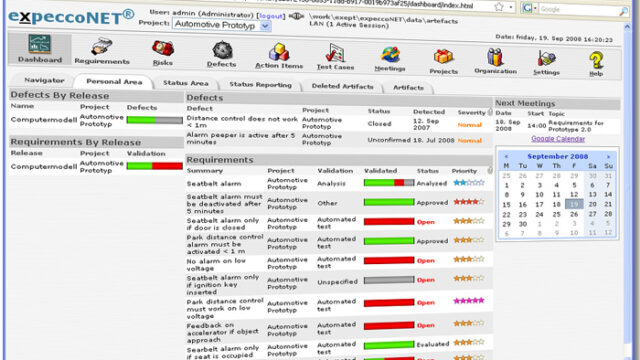Viewport: 640px width, 360px height.
Task: Switch to the Artifacts tab
Action: (408, 87)
